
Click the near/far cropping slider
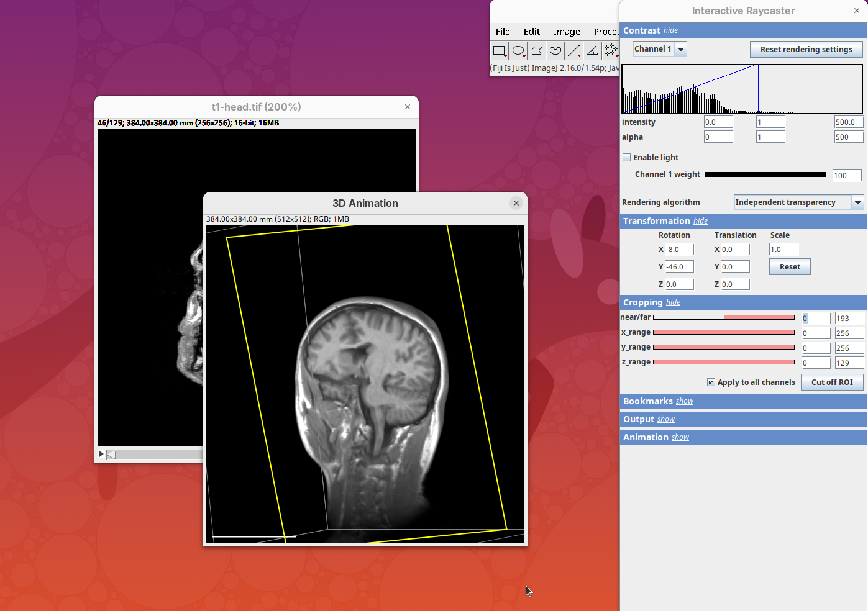(724, 317)
